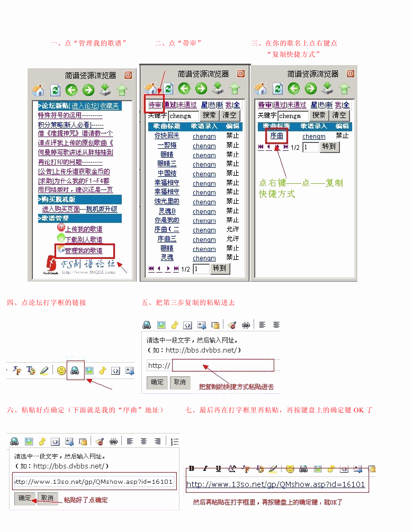The height and width of the screenshot is (532, 413).
Task: Select 星 filter in the single 序曲 result panel
Action: (314, 105)
